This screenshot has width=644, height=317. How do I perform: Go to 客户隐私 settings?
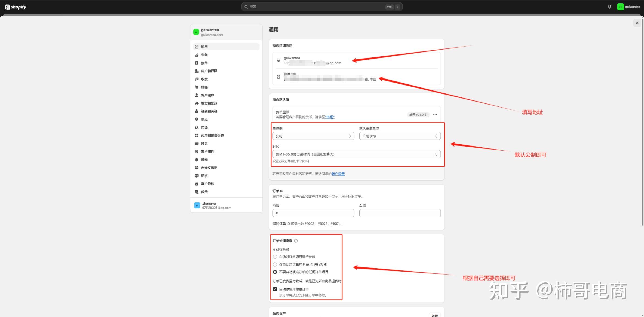click(x=226, y=184)
